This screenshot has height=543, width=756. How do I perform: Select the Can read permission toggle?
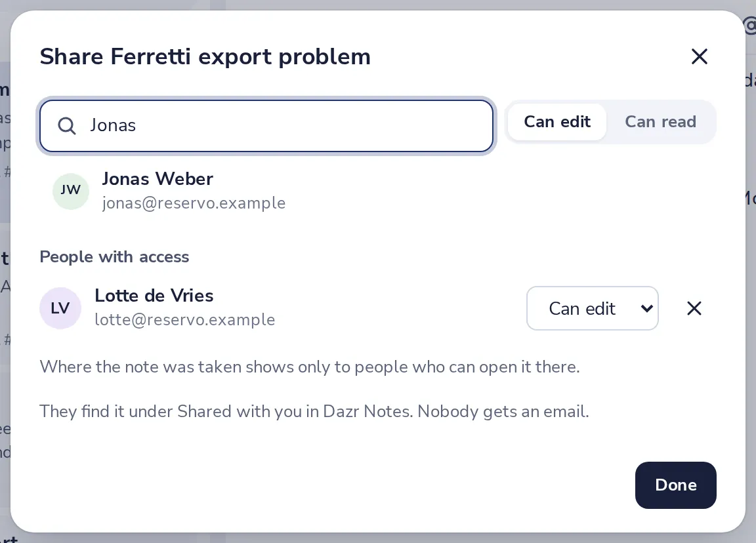coord(661,122)
